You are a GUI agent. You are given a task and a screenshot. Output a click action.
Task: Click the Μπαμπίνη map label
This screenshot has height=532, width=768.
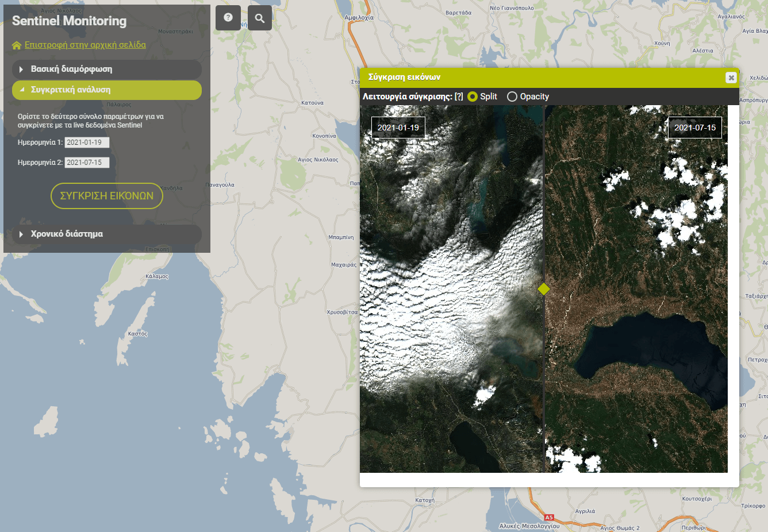tap(341, 237)
